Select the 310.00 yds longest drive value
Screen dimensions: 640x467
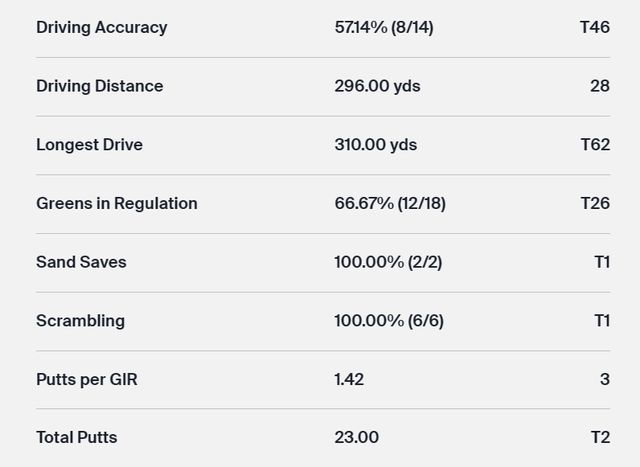(375, 145)
